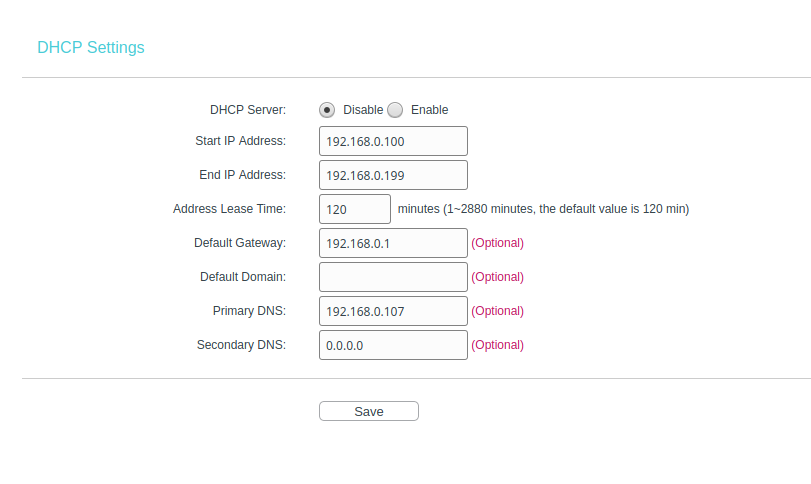The height and width of the screenshot is (484, 811).
Task: Click the DHCP Settings heading
Action: pos(91,48)
